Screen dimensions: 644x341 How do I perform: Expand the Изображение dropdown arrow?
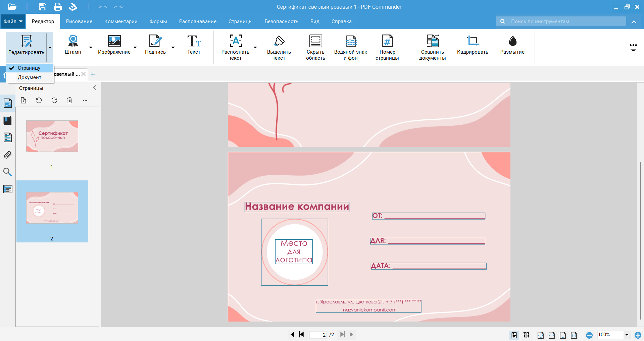tap(135, 48)
